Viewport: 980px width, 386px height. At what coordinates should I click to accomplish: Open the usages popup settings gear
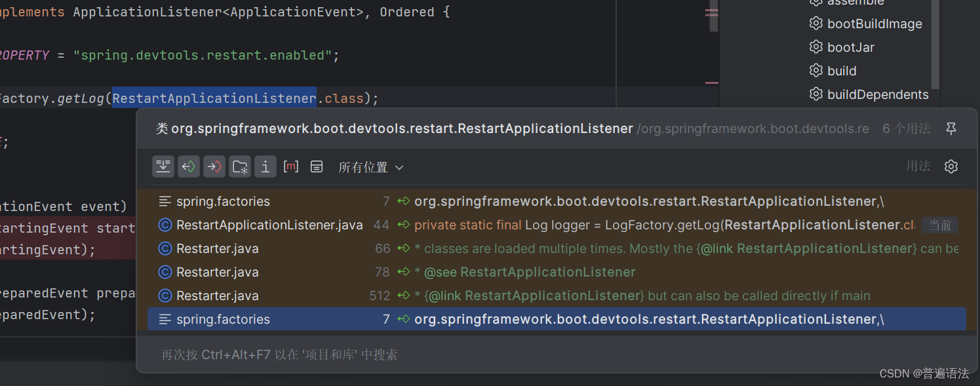click(x=951, y=166)
